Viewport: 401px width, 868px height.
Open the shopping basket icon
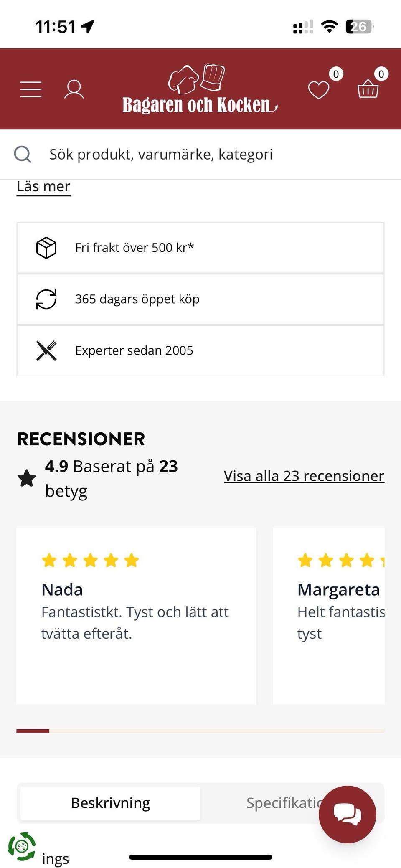[x=368, y=89]
